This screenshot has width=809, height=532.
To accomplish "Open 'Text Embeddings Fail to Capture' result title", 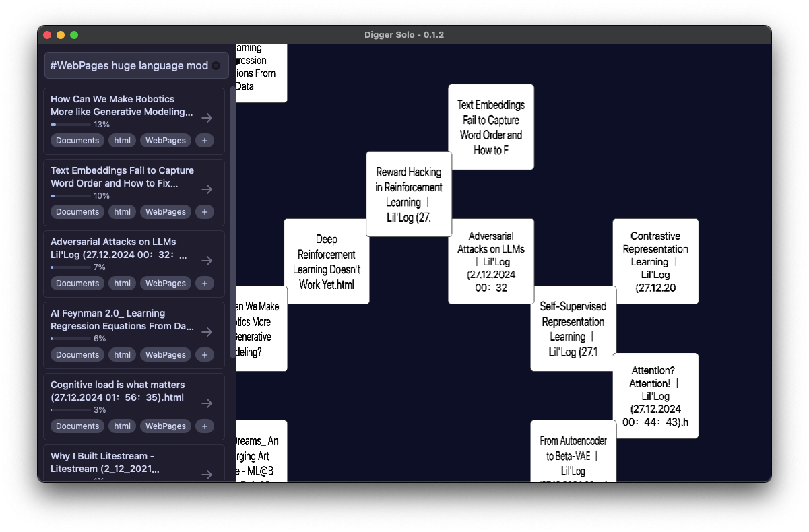I will click(x=122, y=177).
